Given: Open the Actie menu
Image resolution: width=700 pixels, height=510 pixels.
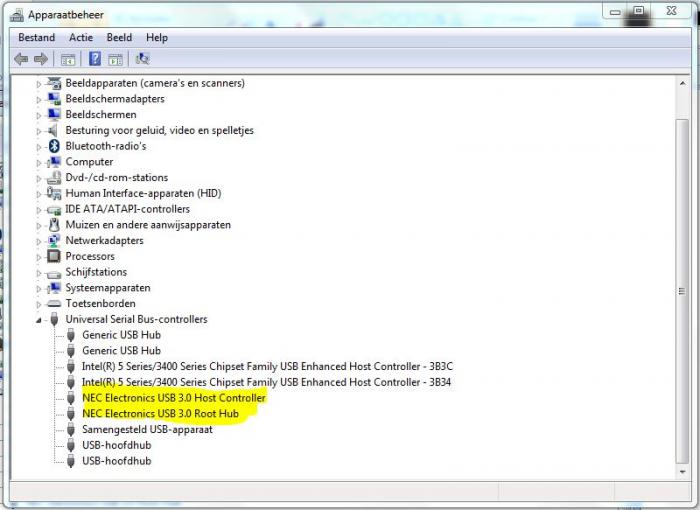Looking at the screenshot, I should coord(81,38).
